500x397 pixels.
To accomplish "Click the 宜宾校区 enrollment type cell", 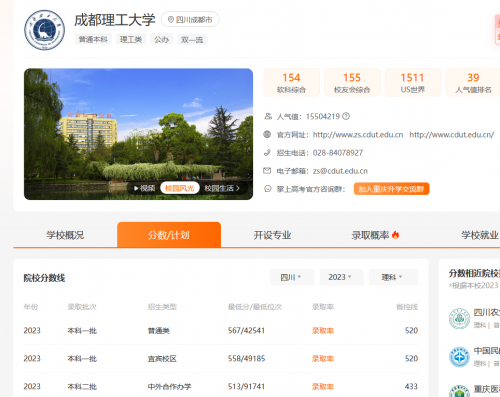I will click(162, 359).
